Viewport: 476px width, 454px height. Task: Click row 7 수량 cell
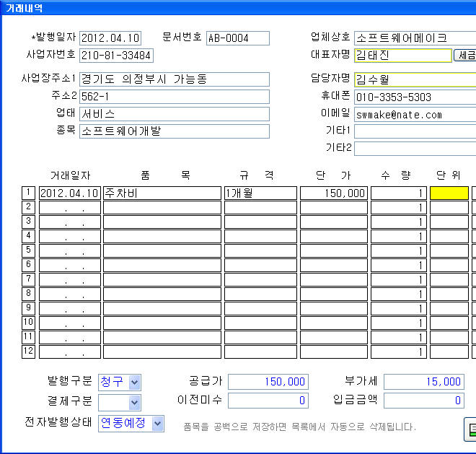399,280
